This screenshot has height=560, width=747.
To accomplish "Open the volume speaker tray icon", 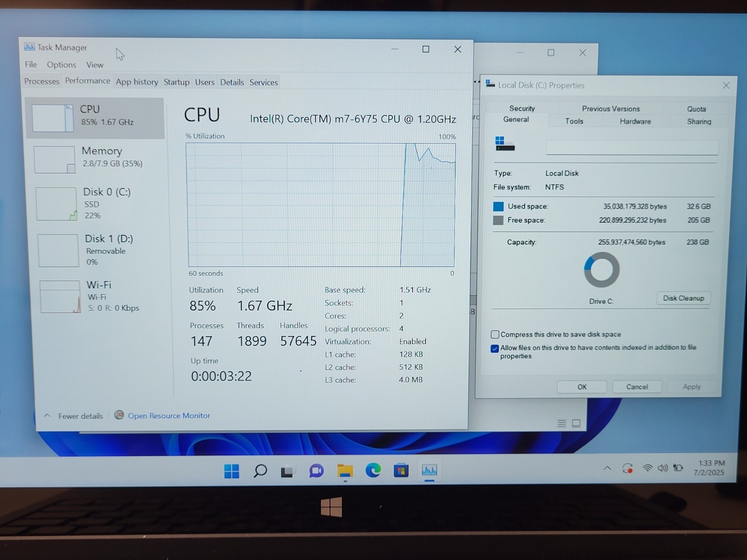I will tap(662, 468).
